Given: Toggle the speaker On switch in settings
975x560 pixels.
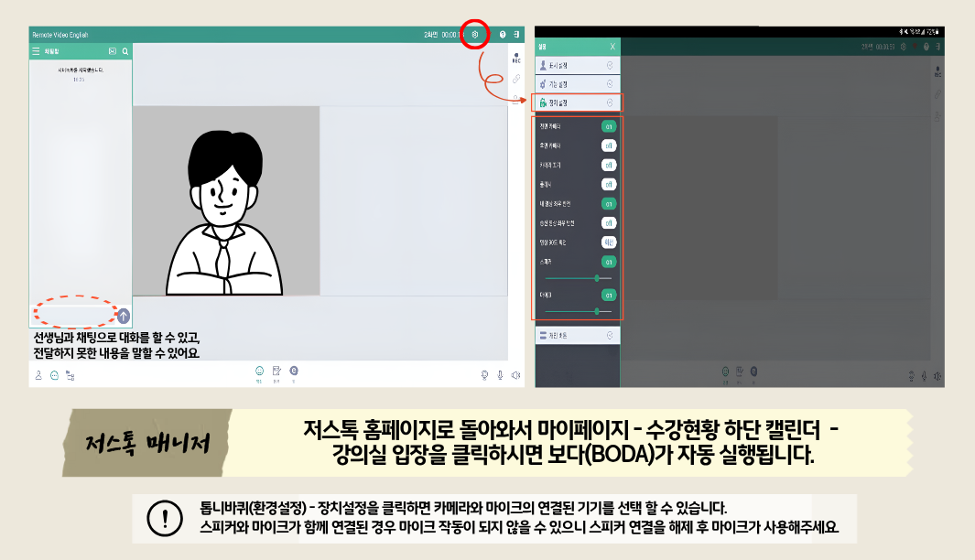Looking at the screenshot, I should (x=608, y=263).
